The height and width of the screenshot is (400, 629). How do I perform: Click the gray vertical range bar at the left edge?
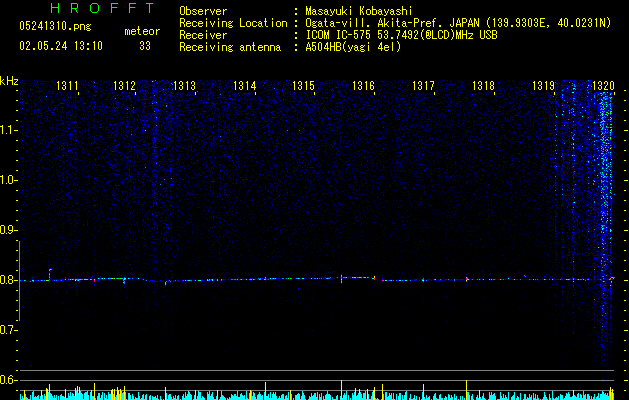19,281
